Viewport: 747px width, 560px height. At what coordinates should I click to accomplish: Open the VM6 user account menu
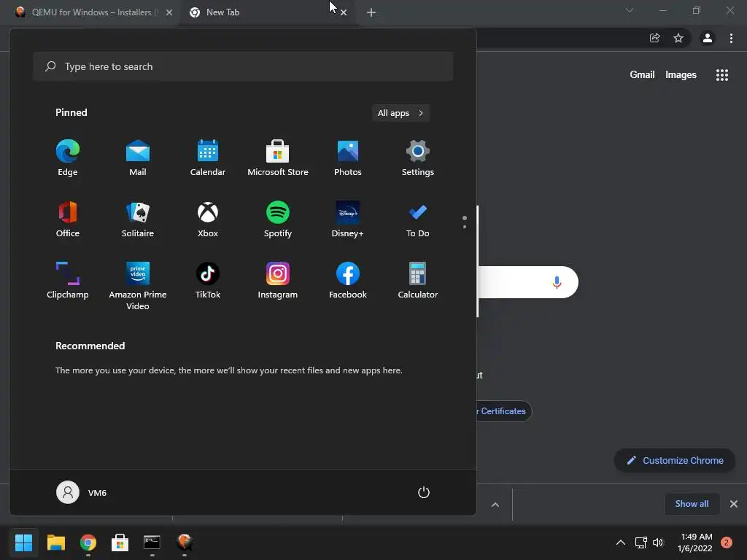coord(82,492)
